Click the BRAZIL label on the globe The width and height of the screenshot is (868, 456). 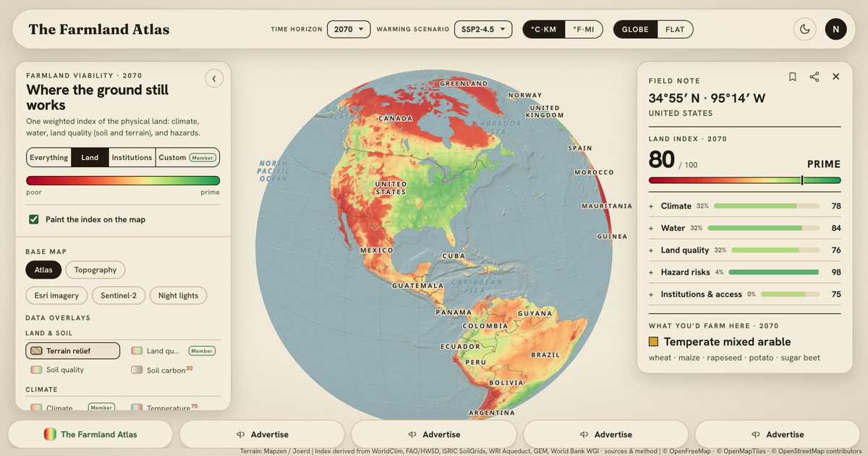545,355
